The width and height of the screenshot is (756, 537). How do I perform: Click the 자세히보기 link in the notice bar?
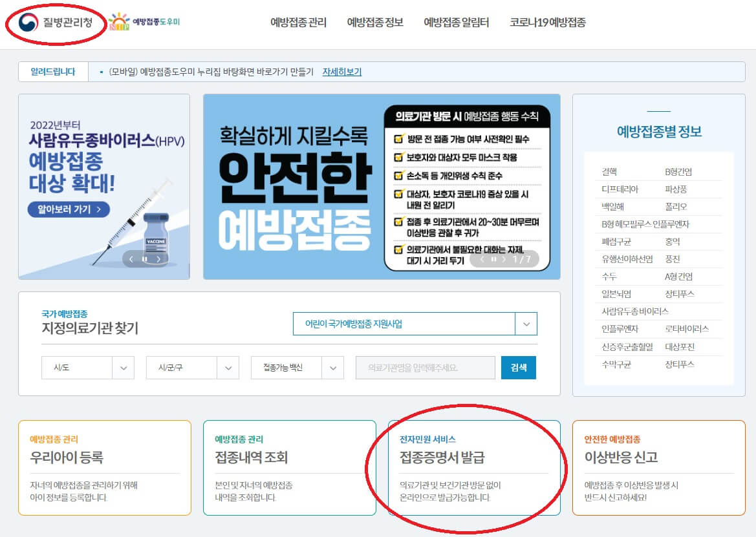point(343,72)
